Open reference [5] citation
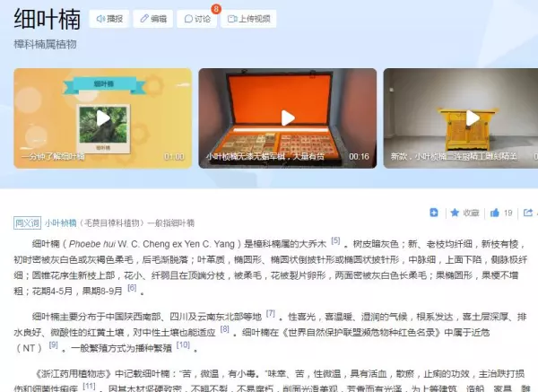 click(x=335, y=241)
